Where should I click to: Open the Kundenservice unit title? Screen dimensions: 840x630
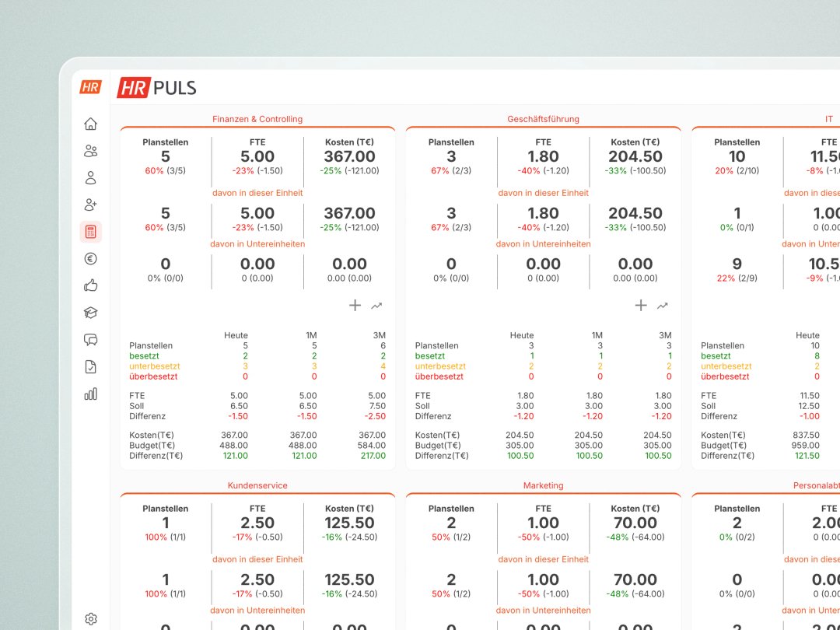click(x=257, y=485)
